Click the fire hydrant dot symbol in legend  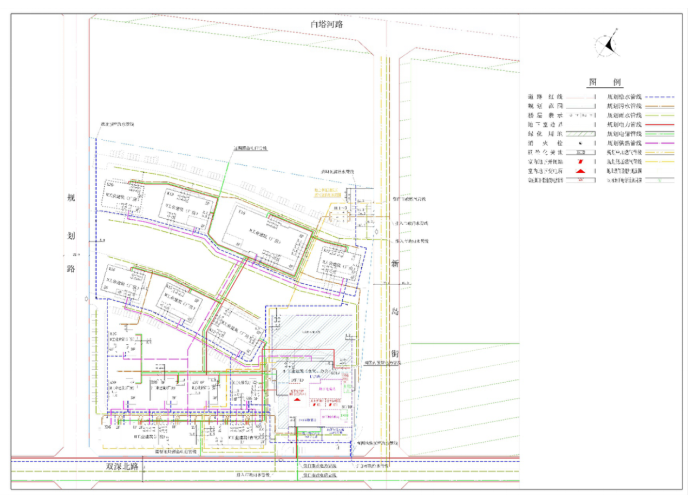pos(580,144)
